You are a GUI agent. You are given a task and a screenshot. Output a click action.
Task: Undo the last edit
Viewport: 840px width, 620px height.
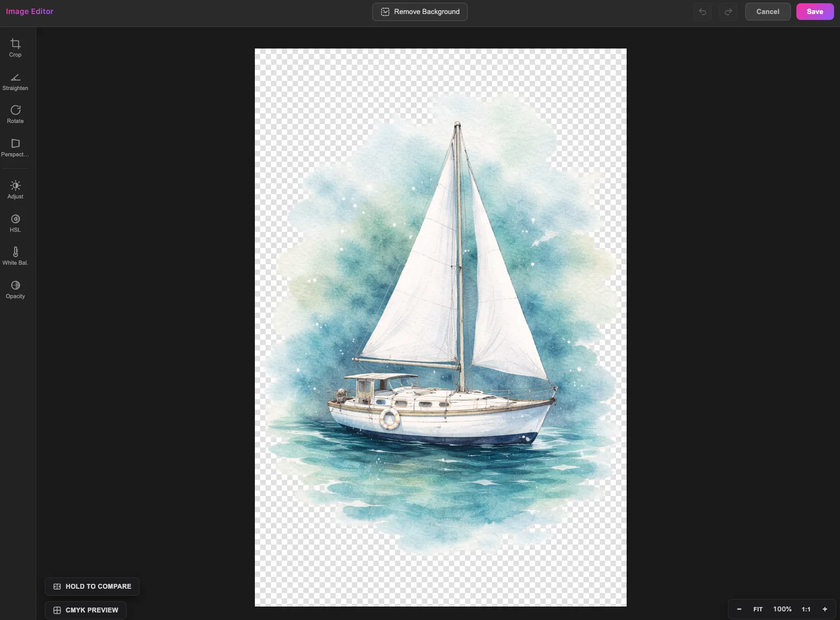(x=703, y=12)
